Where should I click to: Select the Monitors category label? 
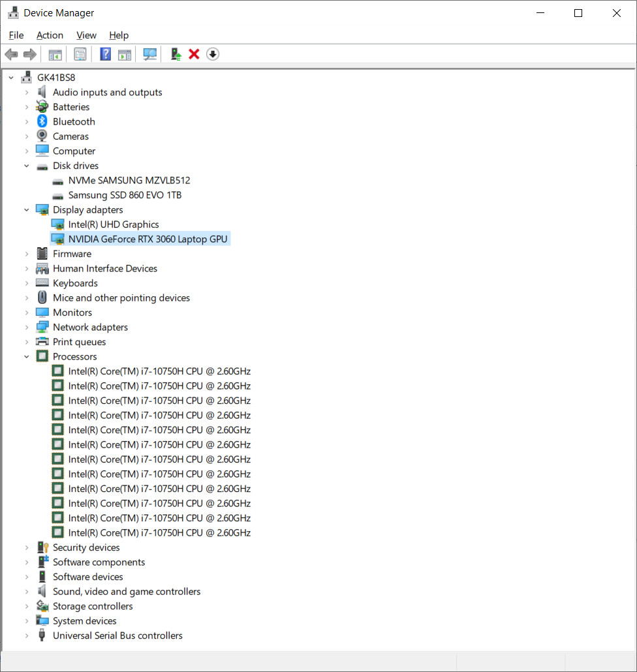tap(72, 313)
